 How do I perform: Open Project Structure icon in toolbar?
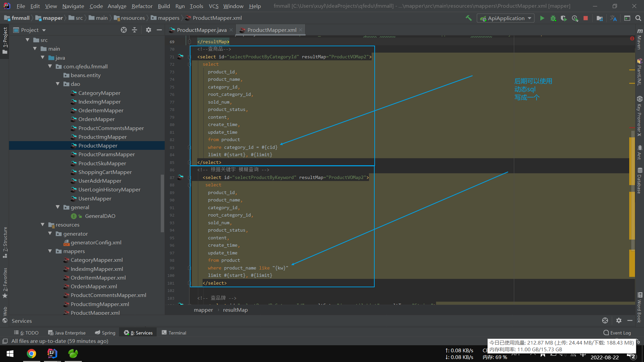point(600,18)
